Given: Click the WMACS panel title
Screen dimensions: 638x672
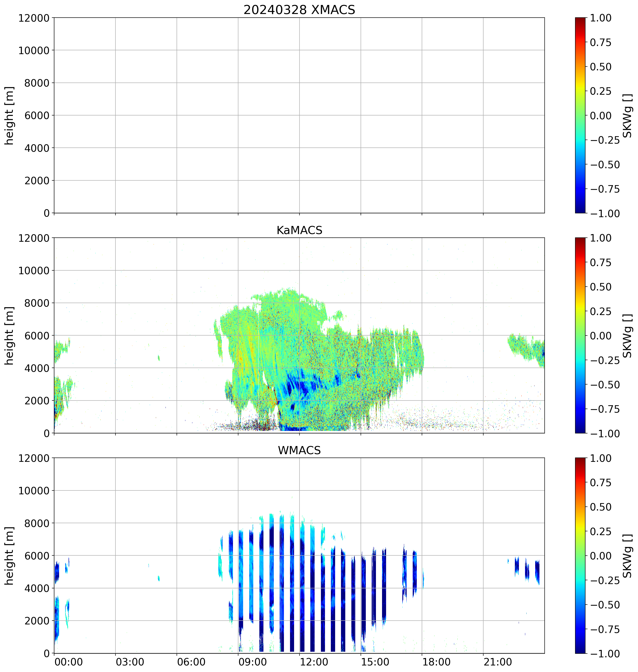Looking at the screenshot, I should pyautogui.click(x=299, y=450).
